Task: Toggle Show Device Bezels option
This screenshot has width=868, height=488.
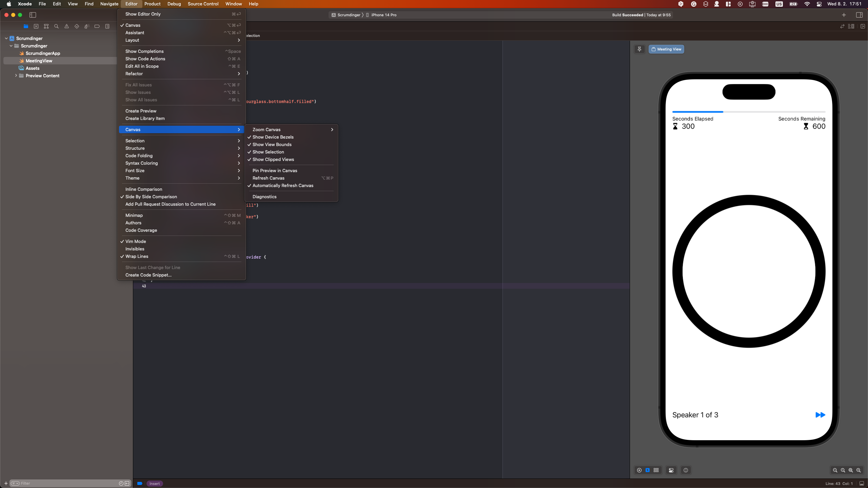Action: pos(273,137)
